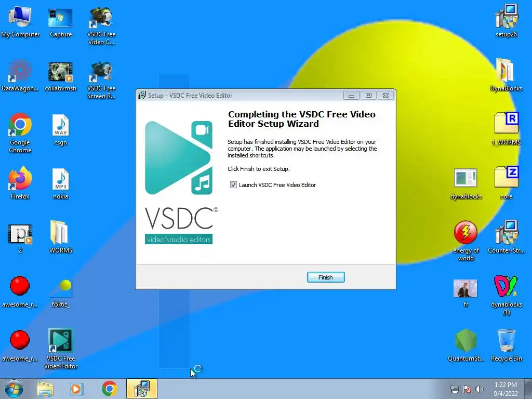
Task: Minimize the Setup wizard window
Action: [x=352, y=96]
